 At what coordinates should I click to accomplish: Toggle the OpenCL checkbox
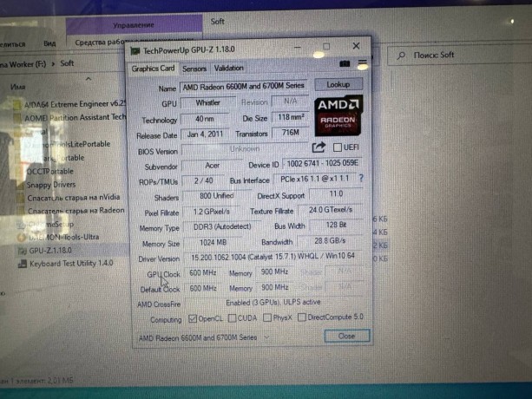click(193, 318)
